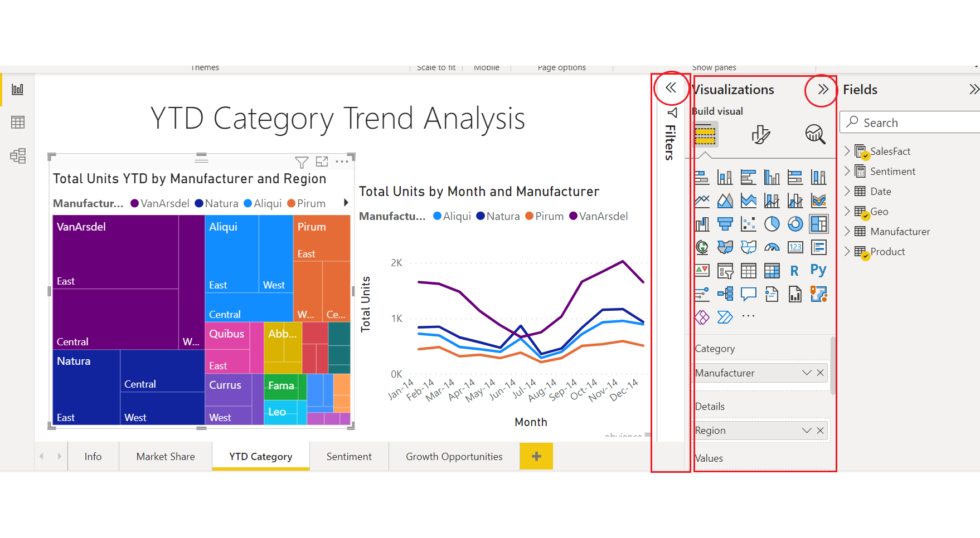Open the Format visual paintbrush tab

[760, 134]
